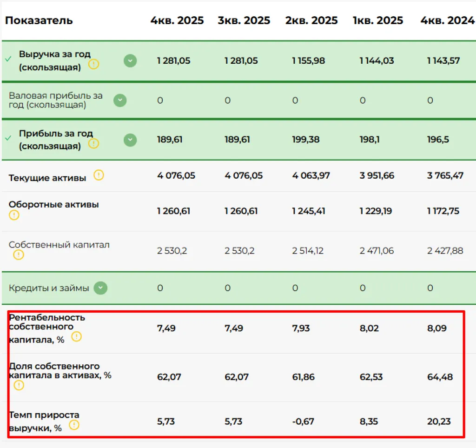476x448 pixels.
Task: Expand the Прибыль за год row chevron
Action: [130, 140]
